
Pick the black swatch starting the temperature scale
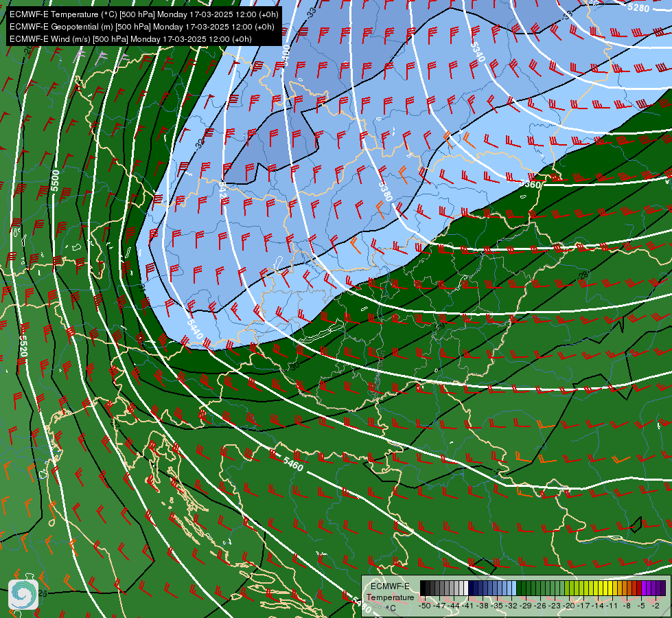(x=423, y=588)
